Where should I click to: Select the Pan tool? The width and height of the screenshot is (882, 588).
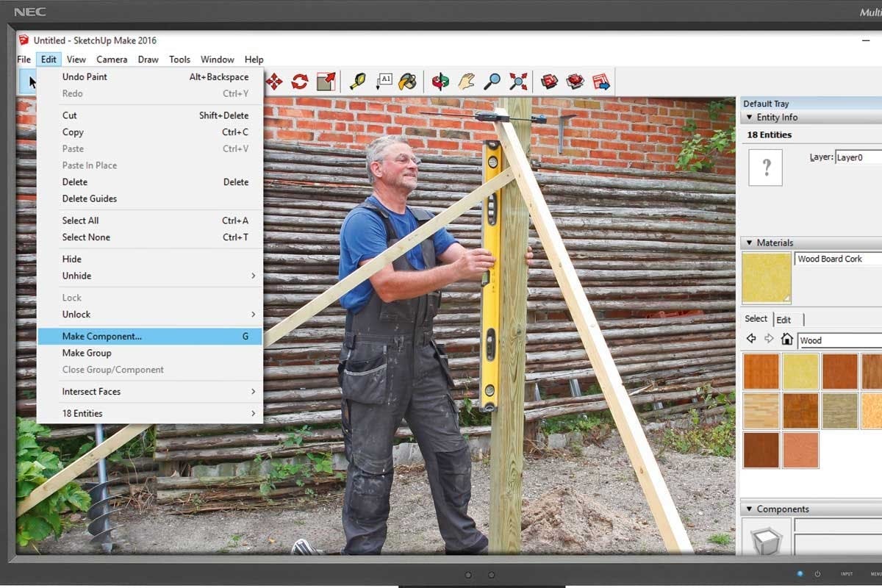[466, 82]
